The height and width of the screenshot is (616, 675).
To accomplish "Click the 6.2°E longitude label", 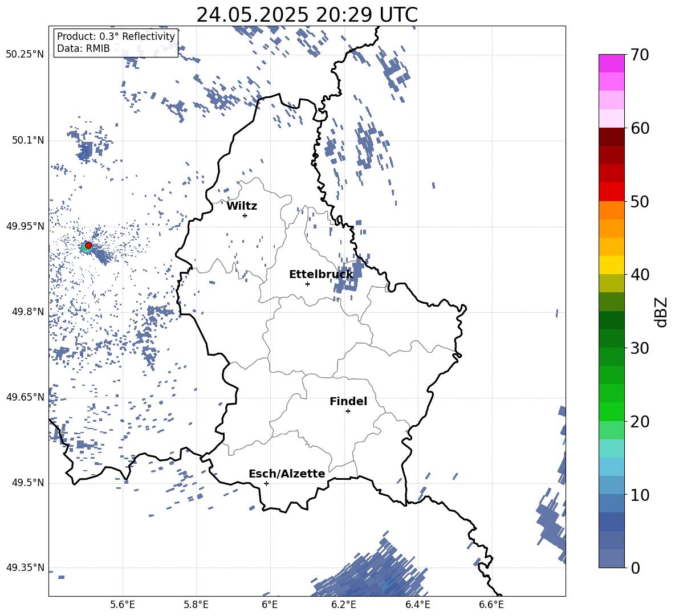I will click(344, 605).
